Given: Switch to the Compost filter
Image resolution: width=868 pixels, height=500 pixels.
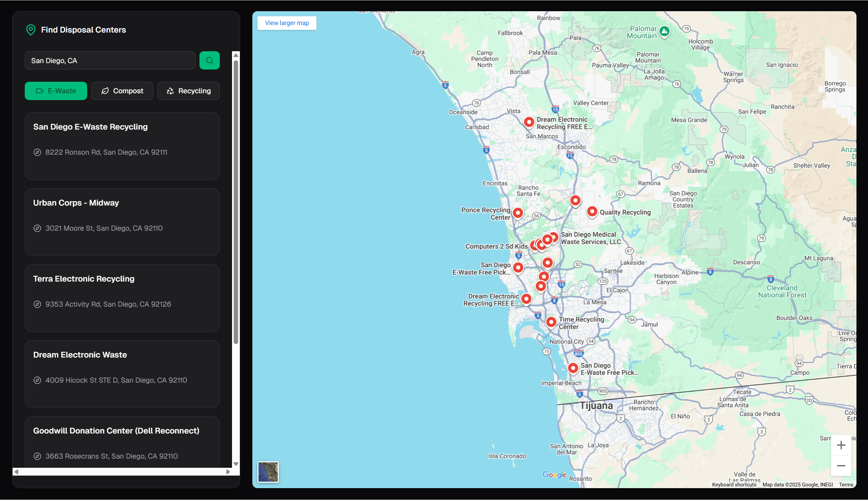Looking at the screenshot, I should (x=122, y=91).
